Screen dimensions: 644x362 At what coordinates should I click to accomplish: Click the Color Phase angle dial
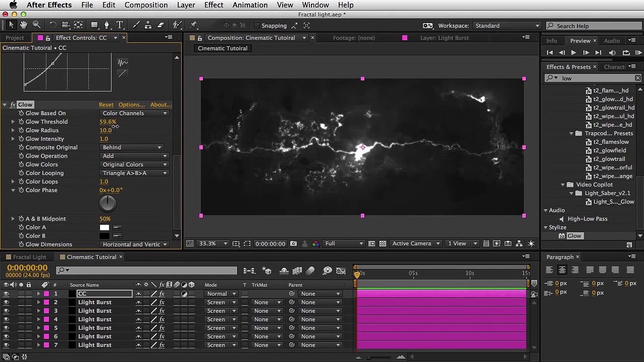pyautogui.click(x=108, y=203)
